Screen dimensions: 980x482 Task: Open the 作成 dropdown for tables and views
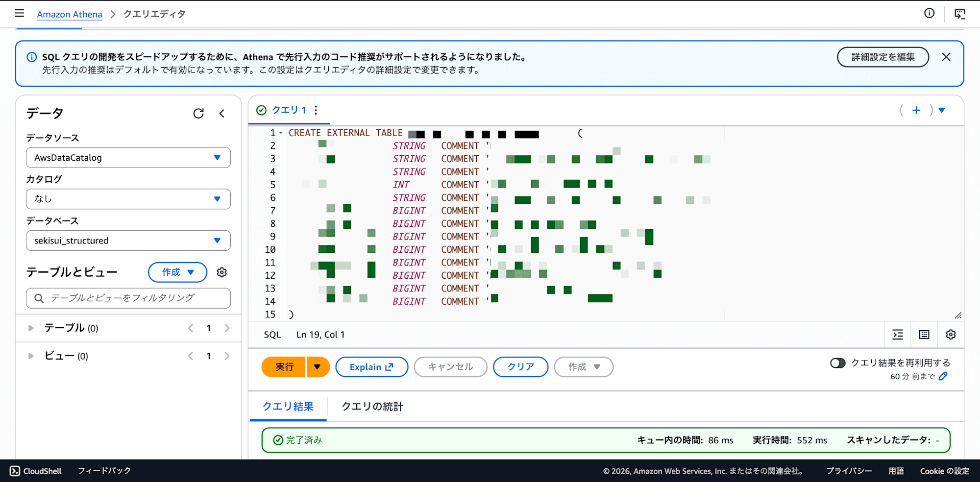click(177, 272)
